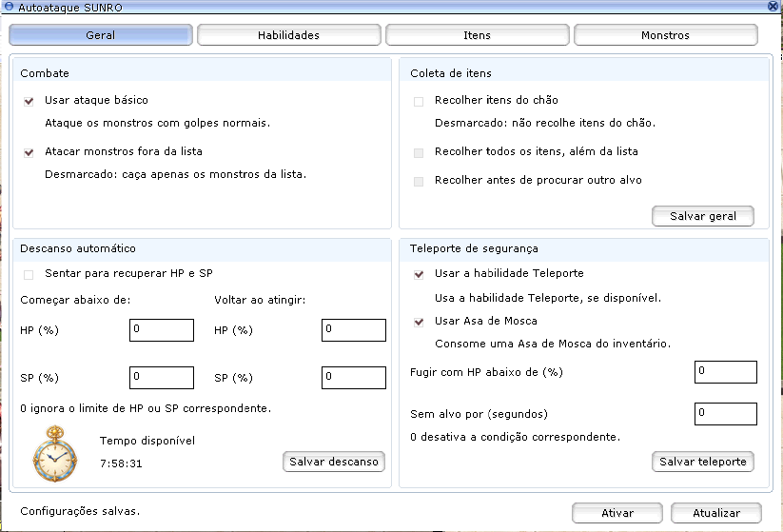Click the Autoataque SUNRO title bar icon

(x=9, y=7)
